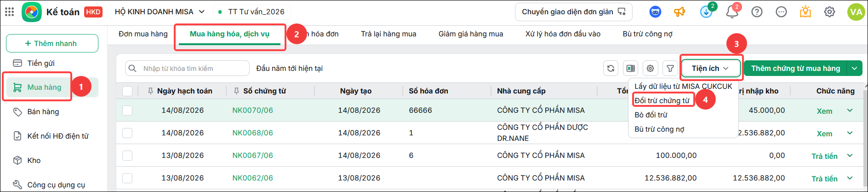The height and width of the screenshot is (192, 868).
Task: Export the list to Excel icon
Action: (x=630, y=68)
